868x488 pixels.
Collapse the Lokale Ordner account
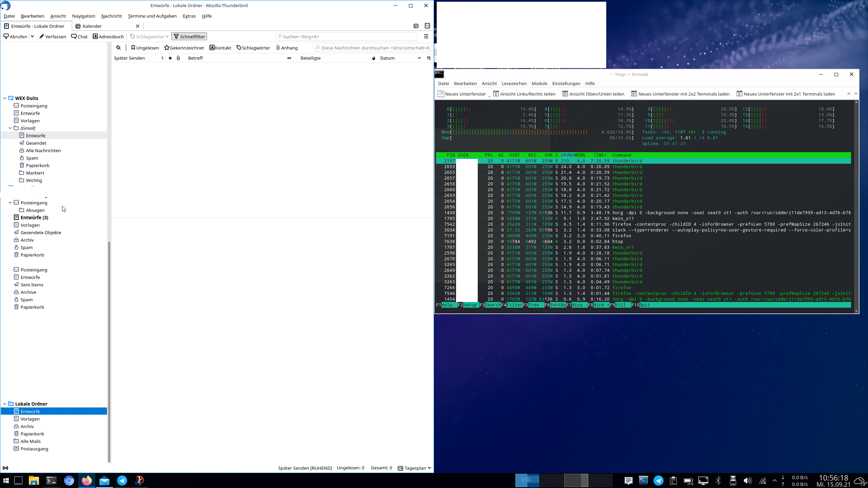tap(5, 404)
